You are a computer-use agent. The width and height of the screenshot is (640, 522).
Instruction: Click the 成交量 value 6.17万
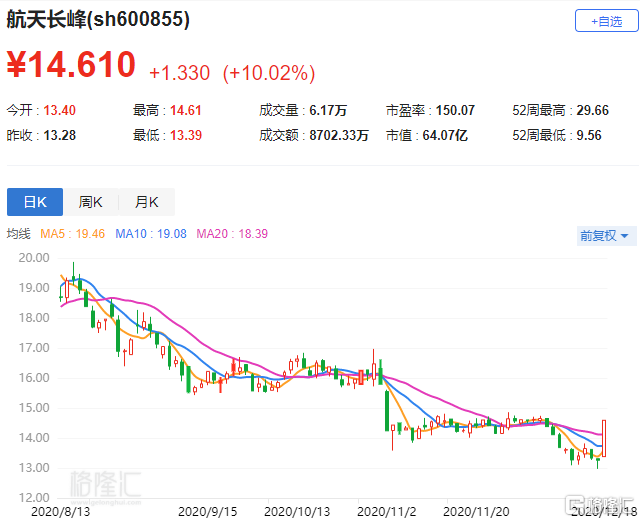point(326,110)
